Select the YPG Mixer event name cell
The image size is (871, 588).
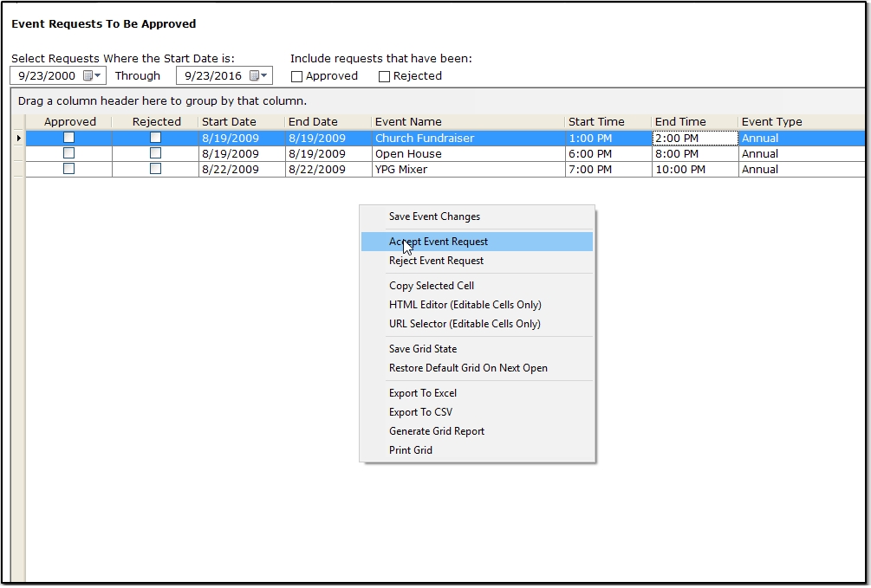point(469,170)
